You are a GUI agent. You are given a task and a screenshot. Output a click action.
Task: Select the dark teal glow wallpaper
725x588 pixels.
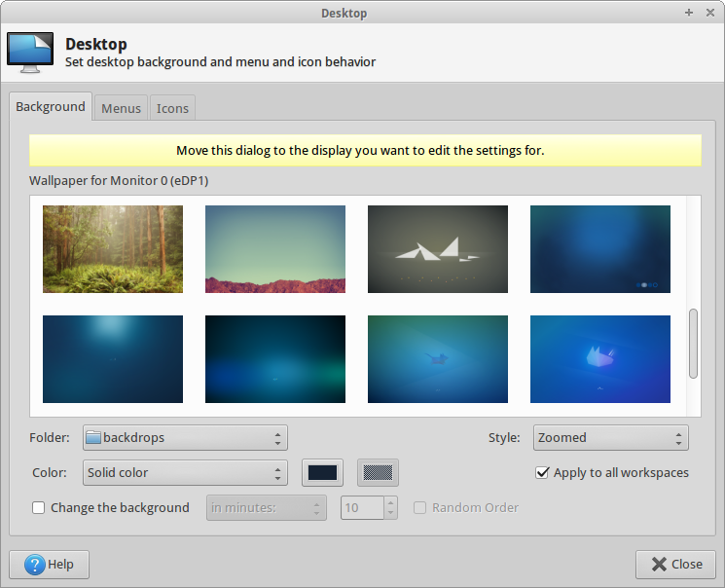coord(275,358)
